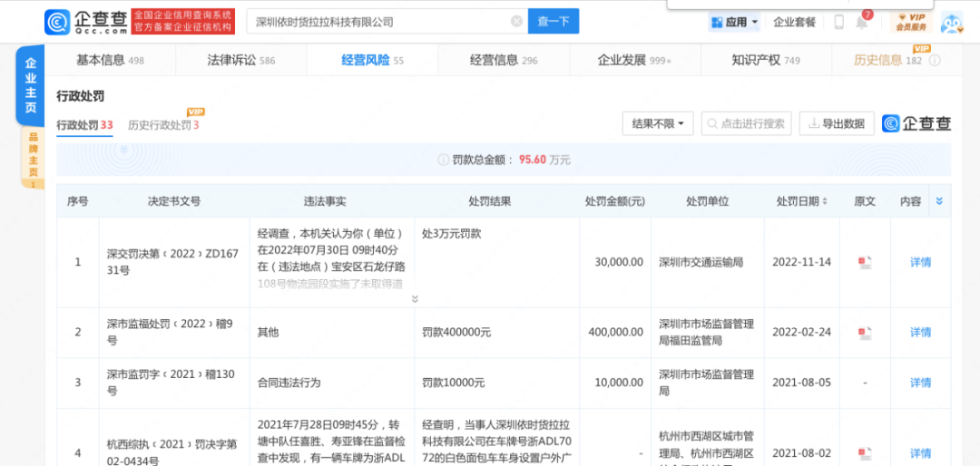Click the 点击进行搜索 search field
Image resolution: width=980 pixels, height=466 pixels.
(746, 123)
